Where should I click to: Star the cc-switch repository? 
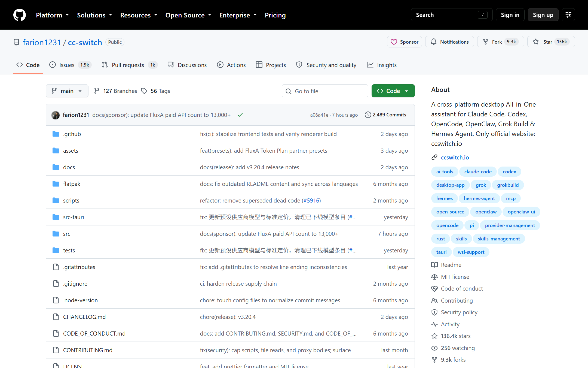coord(551,42)
